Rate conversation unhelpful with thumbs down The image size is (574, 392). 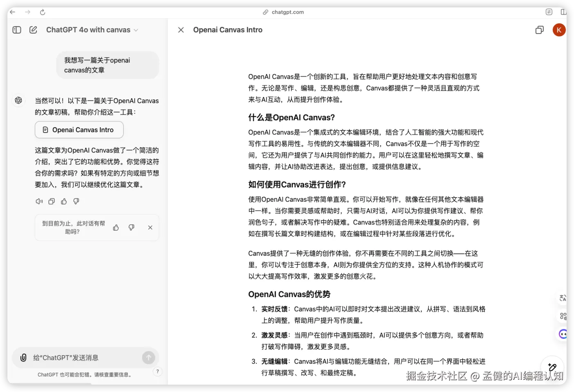pos(131,228)
